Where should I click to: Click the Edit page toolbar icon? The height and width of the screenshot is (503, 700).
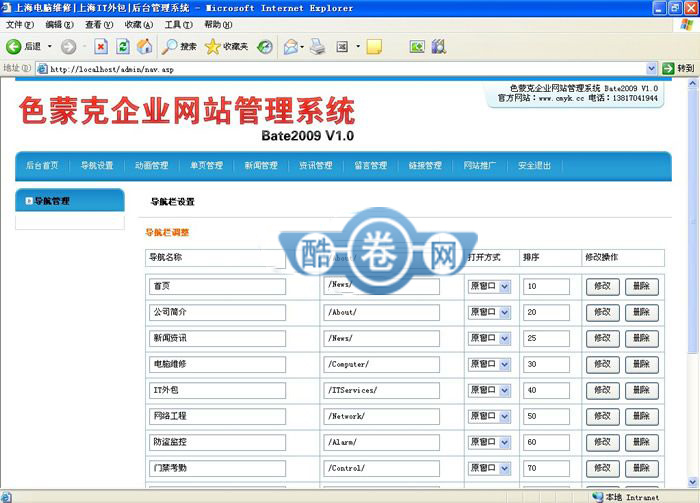click(x=342, y=46)
